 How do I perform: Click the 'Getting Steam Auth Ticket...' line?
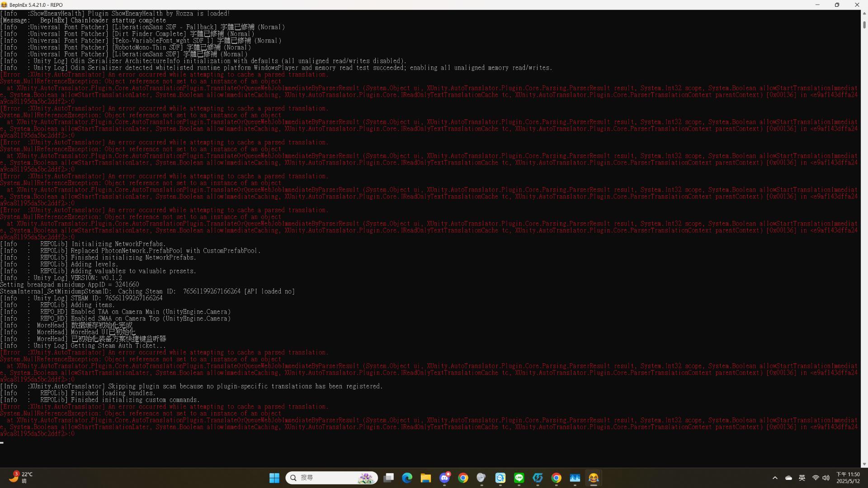tap(83, 346)
